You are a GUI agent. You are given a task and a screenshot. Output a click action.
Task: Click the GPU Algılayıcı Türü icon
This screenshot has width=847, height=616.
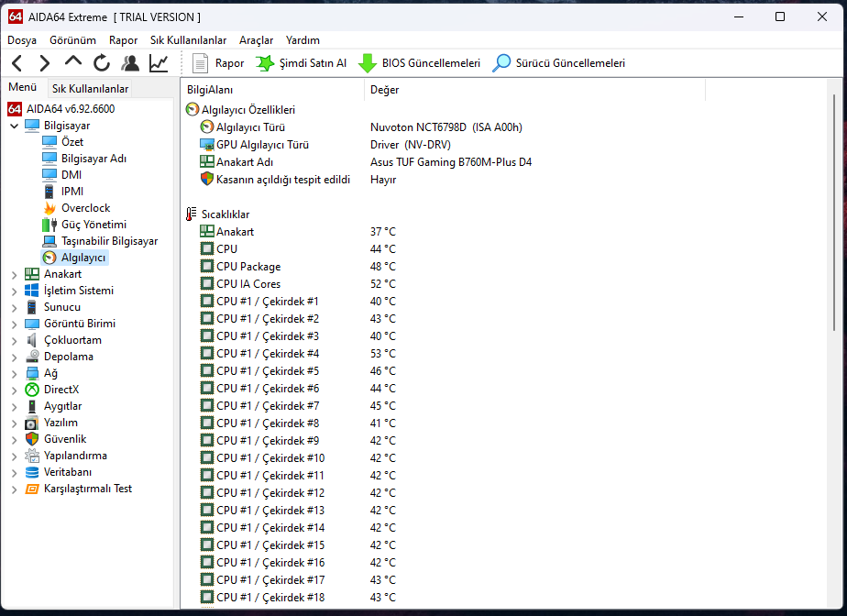click(207, 145)
